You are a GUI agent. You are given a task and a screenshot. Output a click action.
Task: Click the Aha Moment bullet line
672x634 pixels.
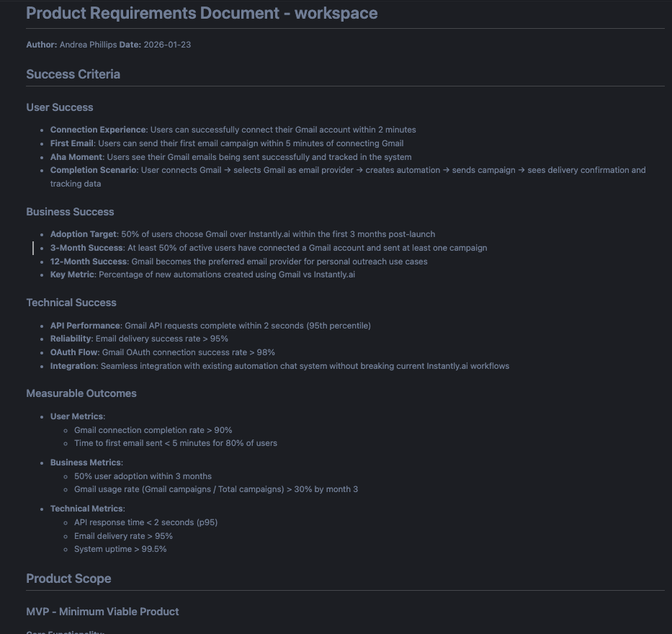[230, 157]
